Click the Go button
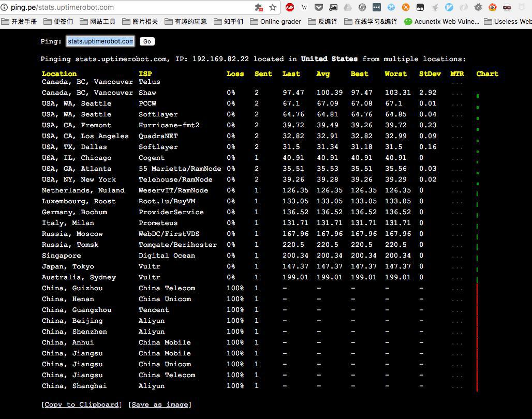Screen dimensions: 532x419 pos(147,41)
